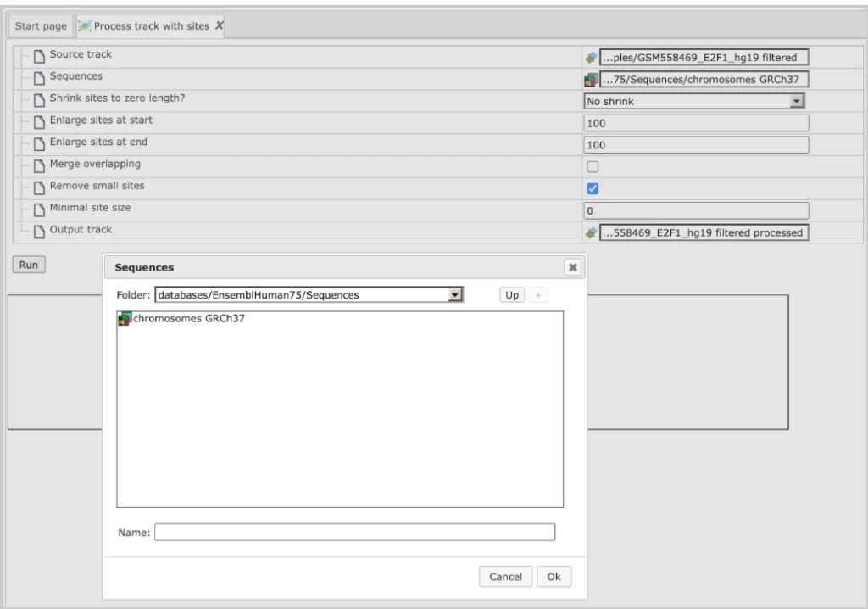Expand the Folder path dropdown in the dialog
The width and height of the screenshot is (868, 609).
click(455, 295)
